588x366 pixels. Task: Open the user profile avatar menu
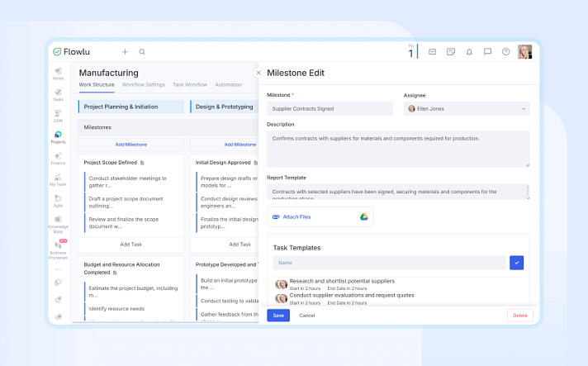pos(525,51)
